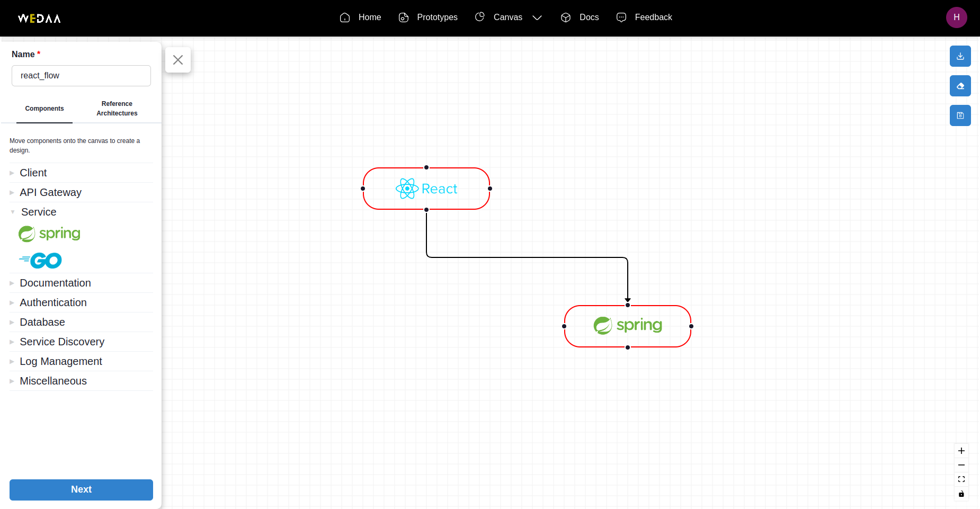Expand the Client category

(81, 173)
